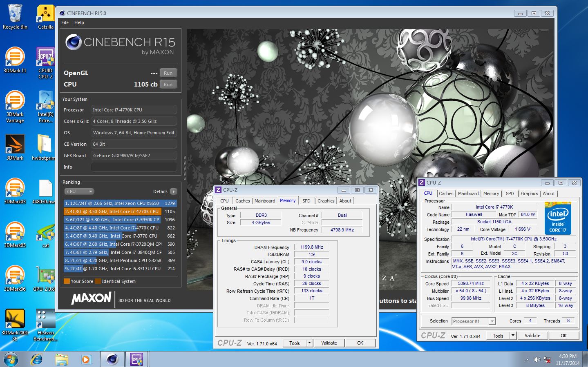Open the 448030.hw file icon
588x367 pixels.
tap(44, 191)
